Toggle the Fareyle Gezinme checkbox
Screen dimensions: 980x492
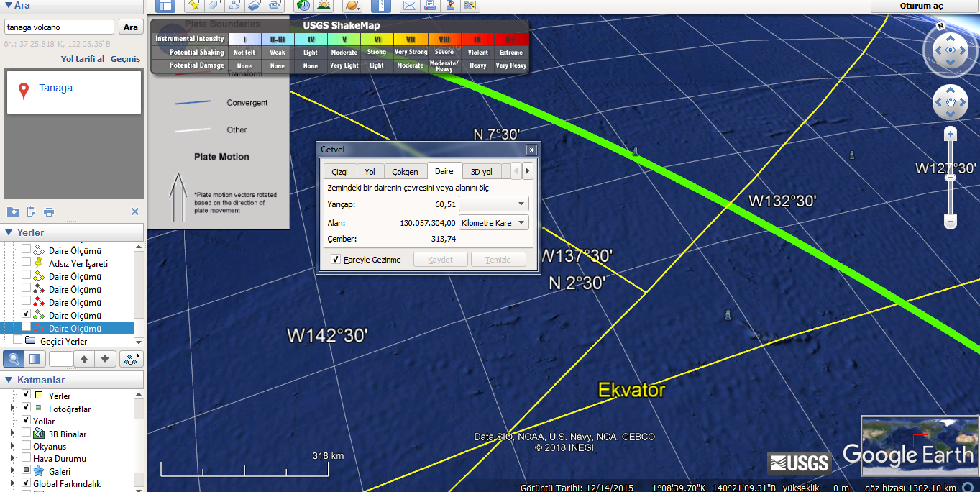click(335, 260)
